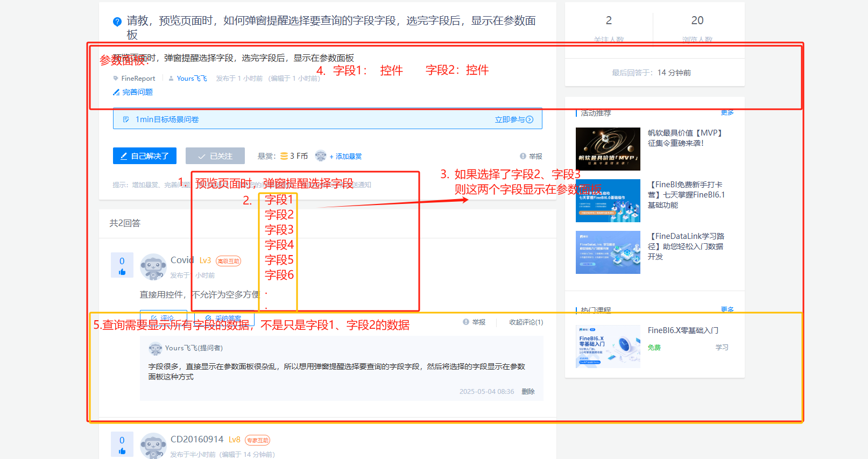Click the Yours飞飞(提问者) commenter name
Screen dimensions: 868x459
194,348
